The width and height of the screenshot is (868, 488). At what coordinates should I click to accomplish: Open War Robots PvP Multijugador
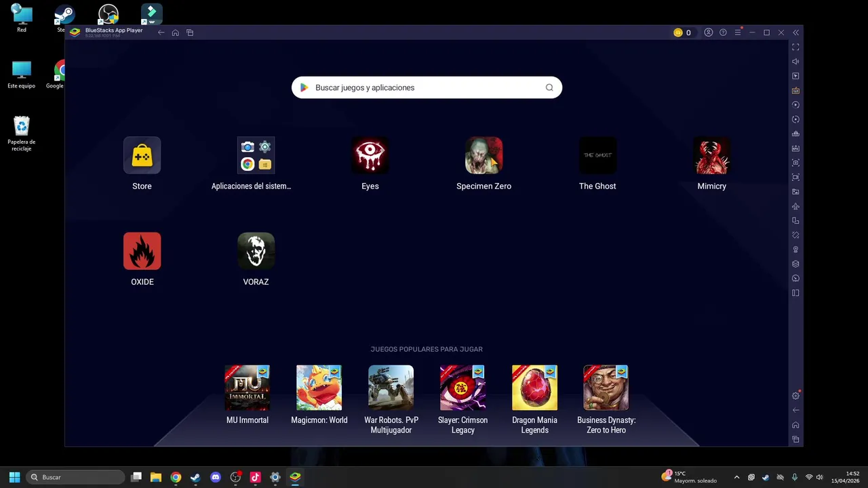[391, 388]
